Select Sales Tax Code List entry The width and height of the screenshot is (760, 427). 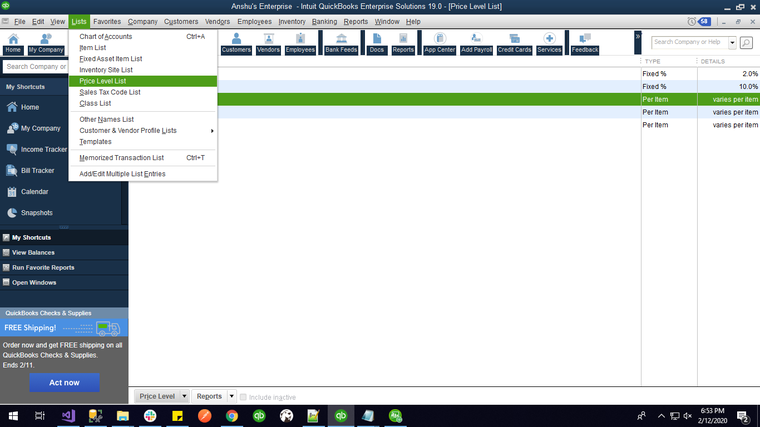(142, 92)
